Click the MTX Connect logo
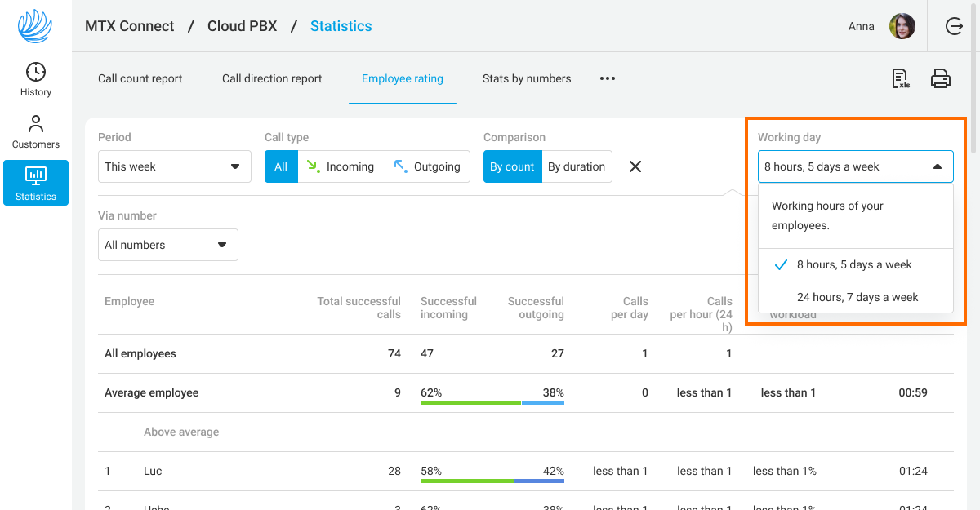 (x=35, y=26)
